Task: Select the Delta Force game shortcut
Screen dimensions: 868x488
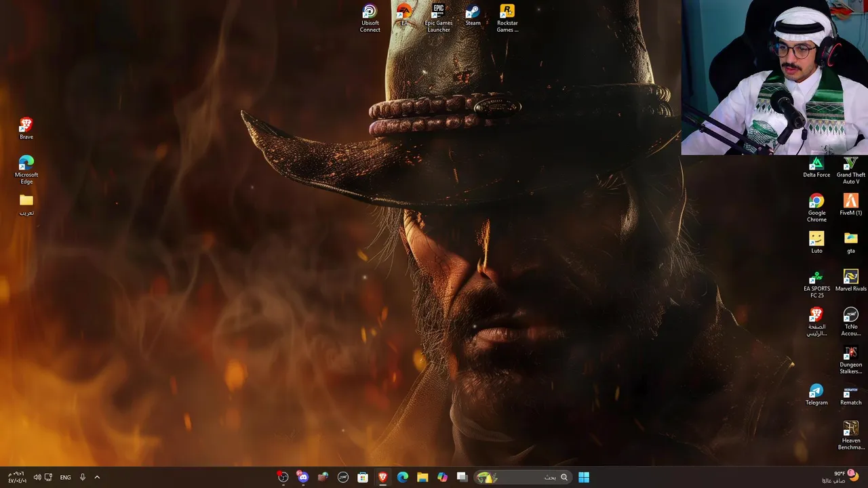Action: coord(816,167)
